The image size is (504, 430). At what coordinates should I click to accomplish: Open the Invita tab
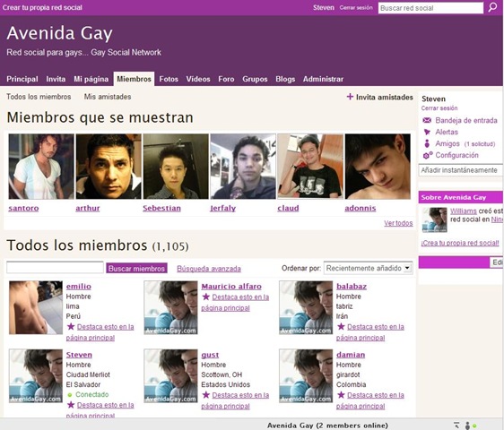[x=56, y=79]
